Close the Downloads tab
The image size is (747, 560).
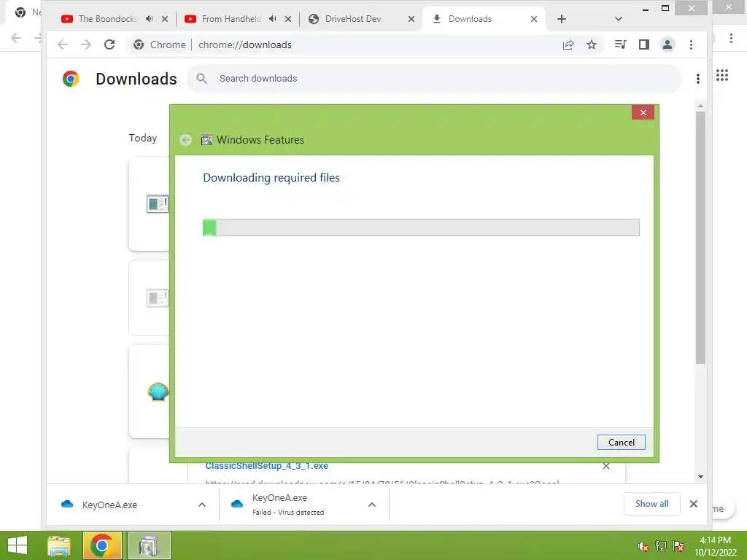click(x=534, y=19)
